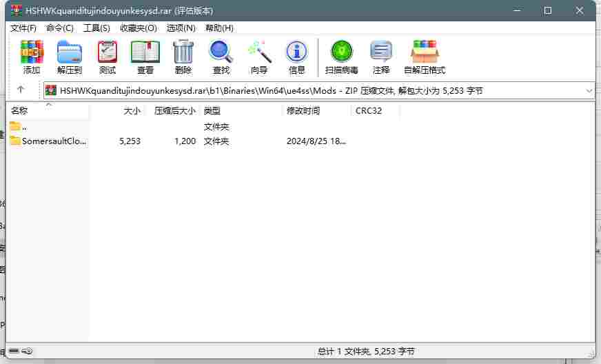Click the drive icon in status bar

(14, 351)
